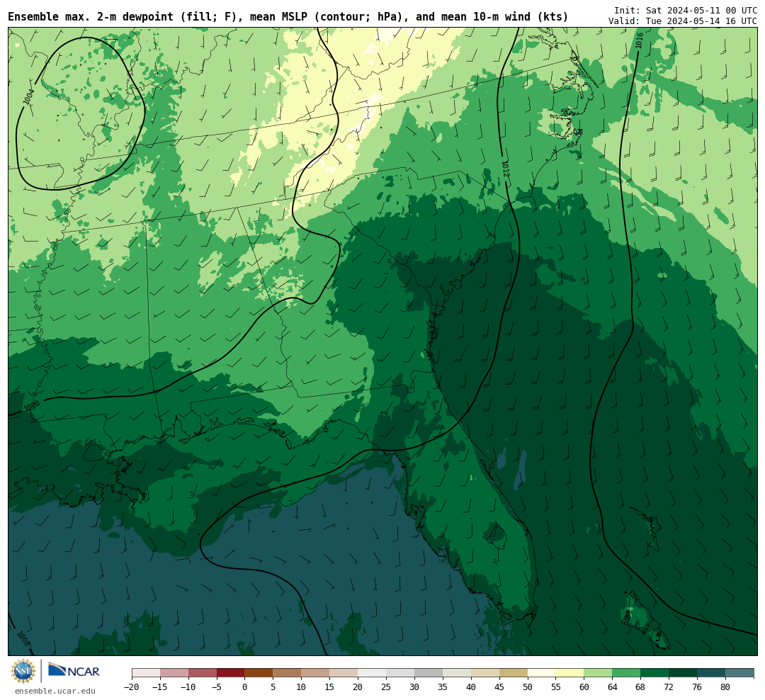The width and height of the screenshot is (765, 700).
Task: Click the 0 colorbar tick label
Action: click(x=245, y=687)
